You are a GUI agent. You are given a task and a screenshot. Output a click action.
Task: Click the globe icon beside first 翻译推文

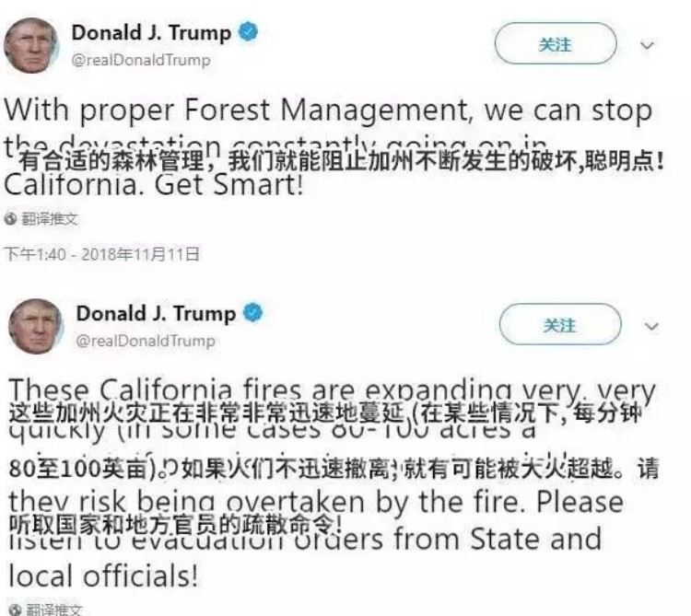tap(10, 219)
